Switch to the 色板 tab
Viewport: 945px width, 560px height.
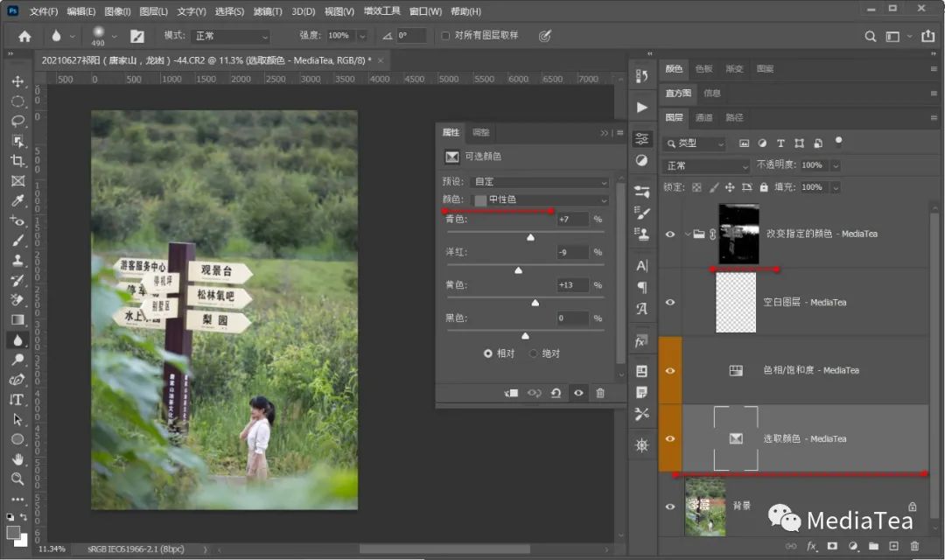[703, 69]
